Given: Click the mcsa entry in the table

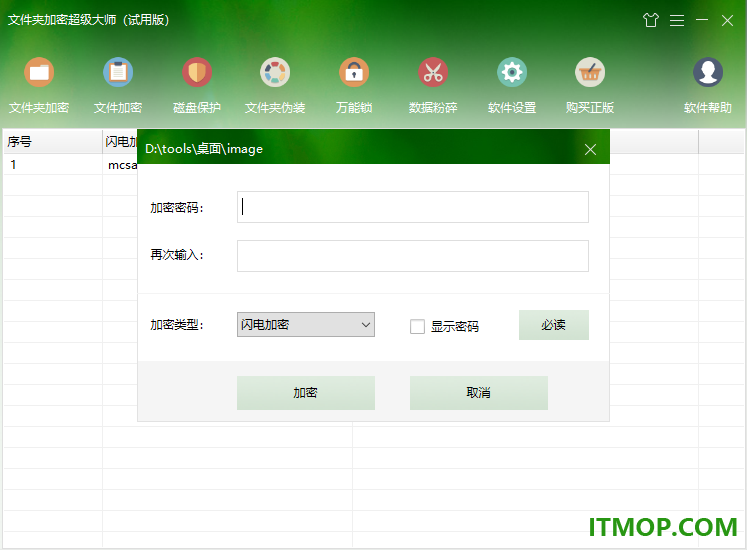Looking at the screenshot, I should pyautogui.click(x=122, y=165).
